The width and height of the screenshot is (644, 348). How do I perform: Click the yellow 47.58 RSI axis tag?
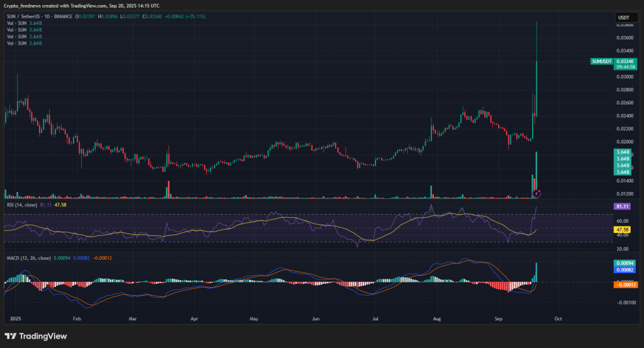(x=622, y=230)
